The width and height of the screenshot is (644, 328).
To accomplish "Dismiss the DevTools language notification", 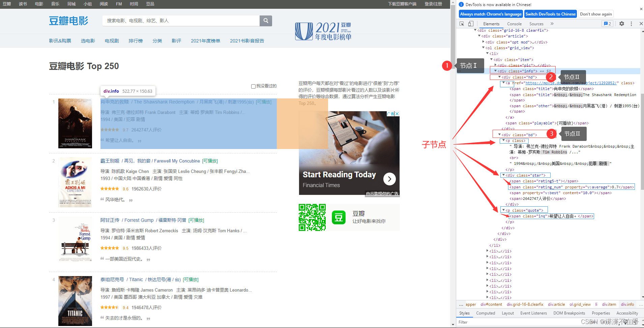I will [641, 9].
